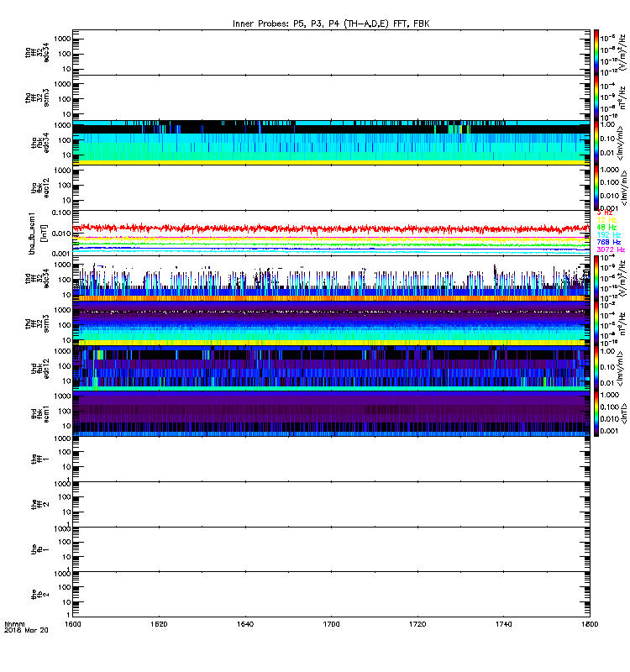Click the color bar beside tha fbk edc34 spectrogram
The image size is (630, 672).
[x=596, y=143]
